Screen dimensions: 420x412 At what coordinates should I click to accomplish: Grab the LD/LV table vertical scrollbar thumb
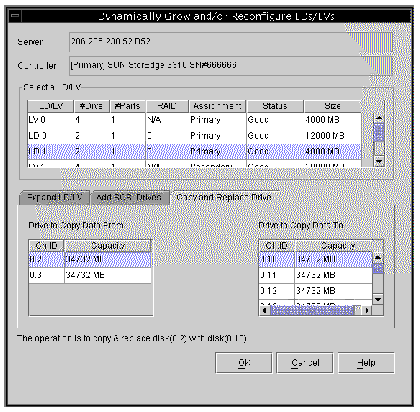379,133
